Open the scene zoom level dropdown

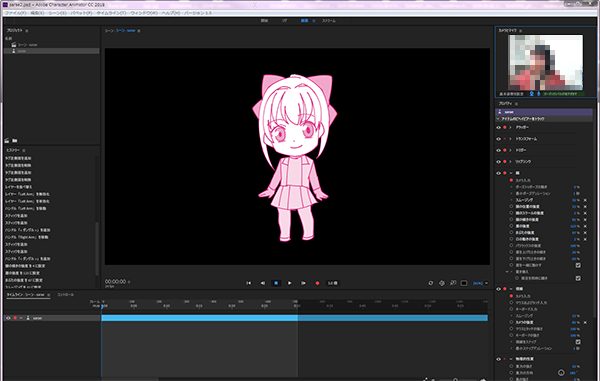tap(481, 283)
